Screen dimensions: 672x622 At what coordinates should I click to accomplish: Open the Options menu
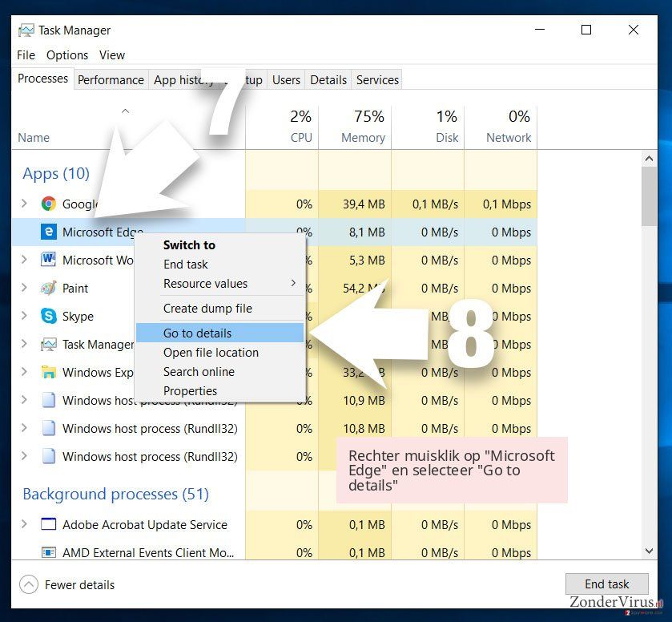(67, 55)
